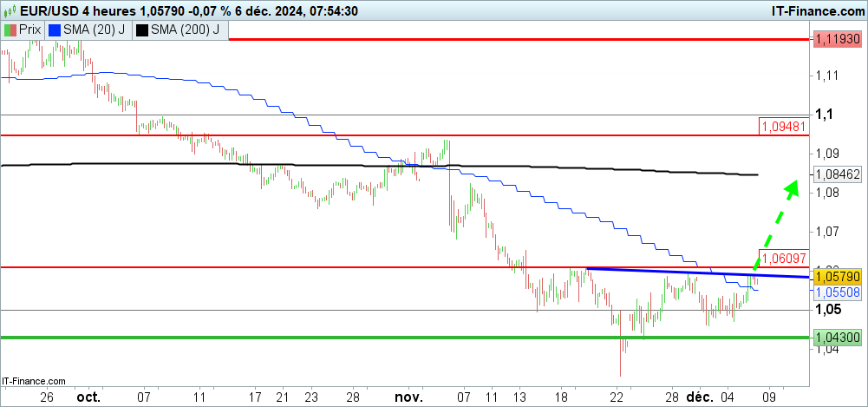The width and height of the screenshot is (868, 407).
Task: Select the green 1,04300 support price label
Action: tap(838, 337)
